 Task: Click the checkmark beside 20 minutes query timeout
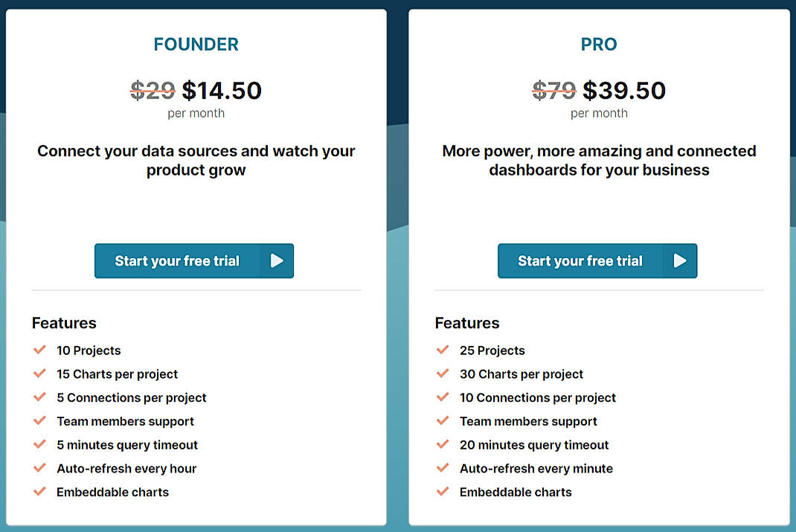click(x=443, y=444)
